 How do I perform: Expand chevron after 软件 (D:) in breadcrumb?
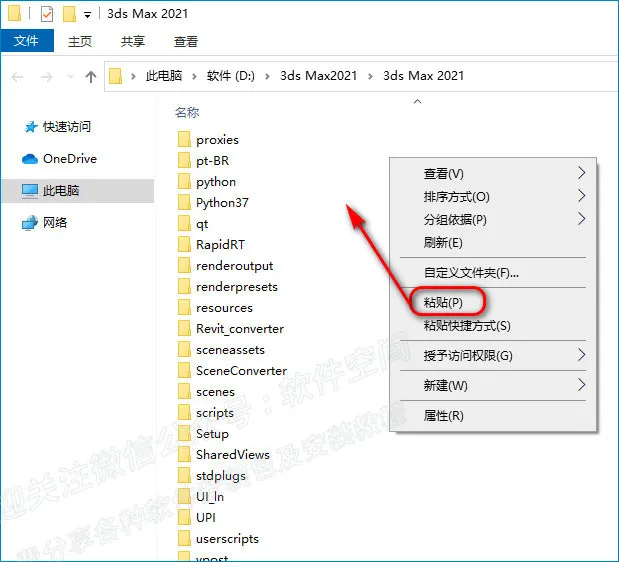(x=267, y=76)
